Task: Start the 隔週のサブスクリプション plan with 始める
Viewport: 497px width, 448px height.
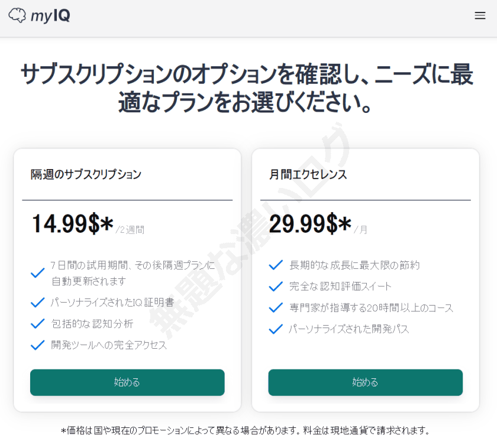Action: point(127,382)
